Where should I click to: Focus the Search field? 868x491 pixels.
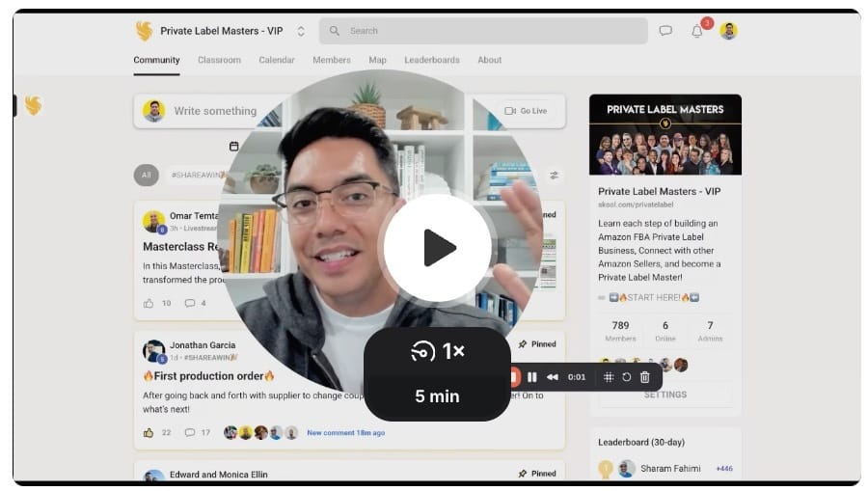pos(483,31)
